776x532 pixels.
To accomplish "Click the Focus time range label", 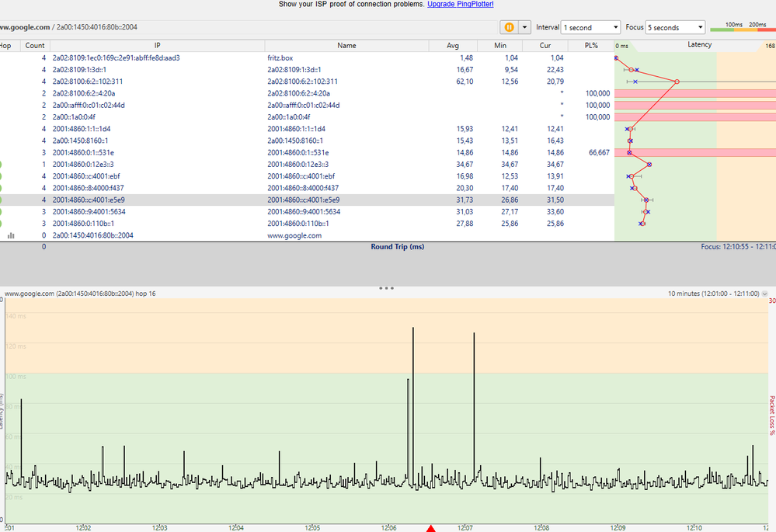I will (738, 247).
